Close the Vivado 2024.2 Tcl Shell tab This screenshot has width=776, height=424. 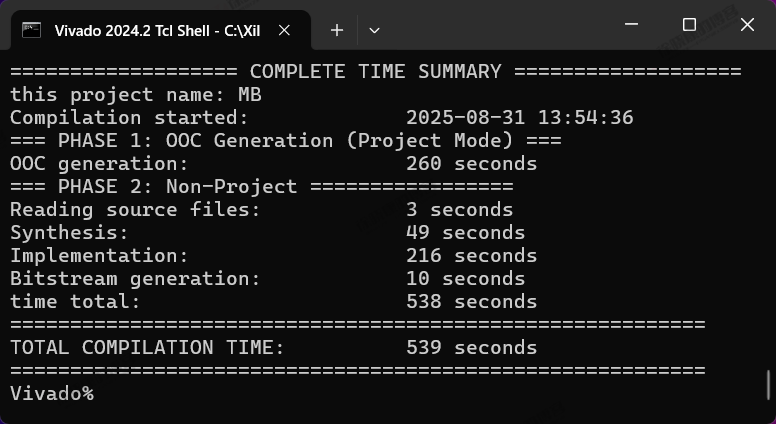click(x=284, y=31)
